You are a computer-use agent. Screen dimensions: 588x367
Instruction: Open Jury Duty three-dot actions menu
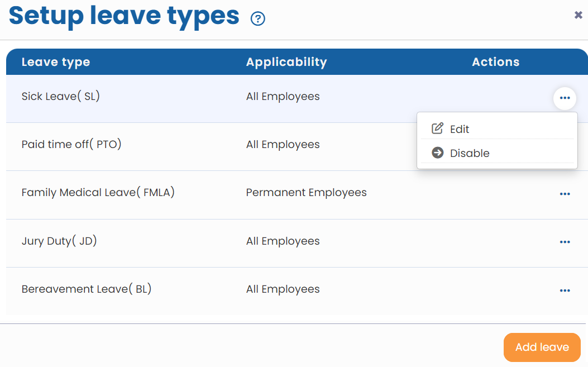point(565,242)
